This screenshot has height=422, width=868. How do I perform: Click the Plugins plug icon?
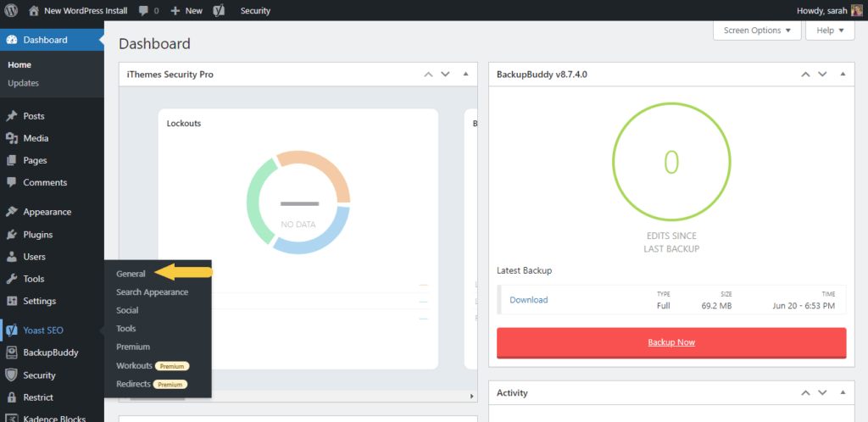tap(12, 235)
